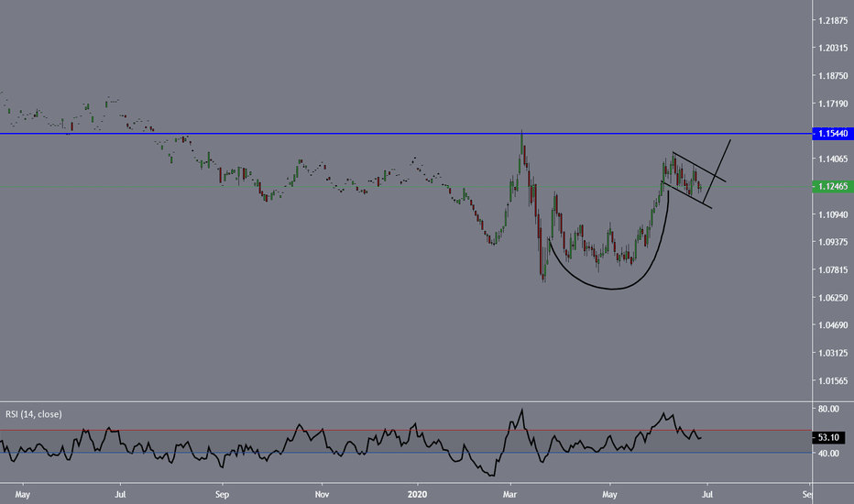Click the 1.21875 price axis value
Screen dimensions: 854x504
(833, 21)
